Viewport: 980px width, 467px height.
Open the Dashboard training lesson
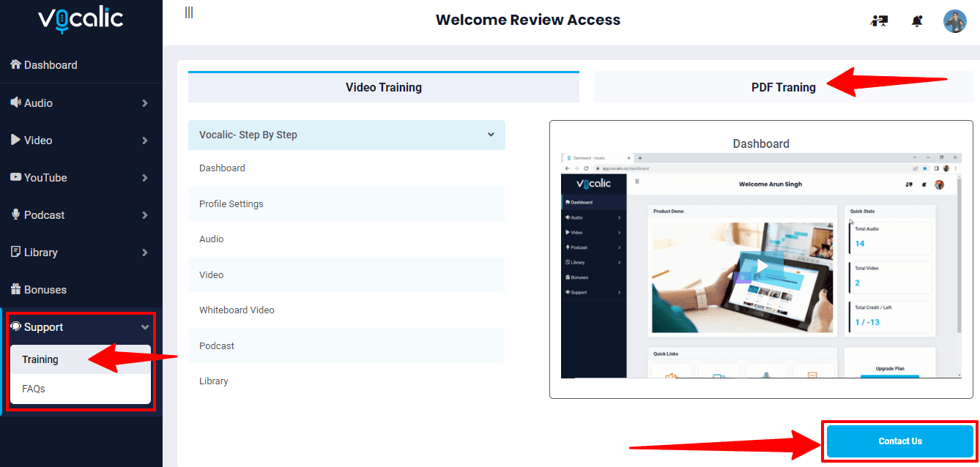click(346, 168)
